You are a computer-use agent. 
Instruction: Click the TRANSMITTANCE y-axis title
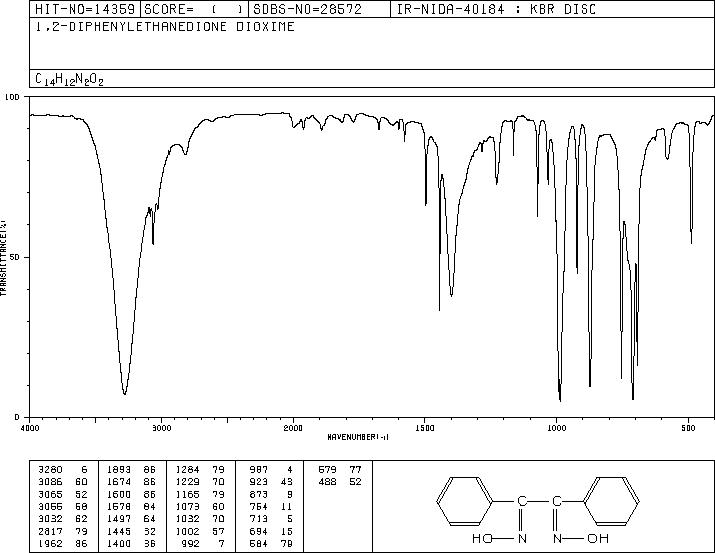point(3,258)
